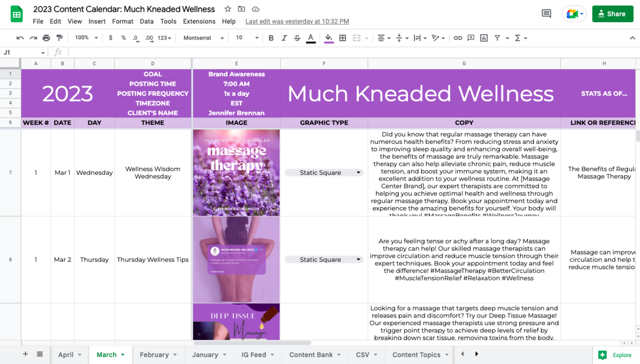Open the comment history icon
Viewport: 640px width, 364px height.
tap(546, 14)
